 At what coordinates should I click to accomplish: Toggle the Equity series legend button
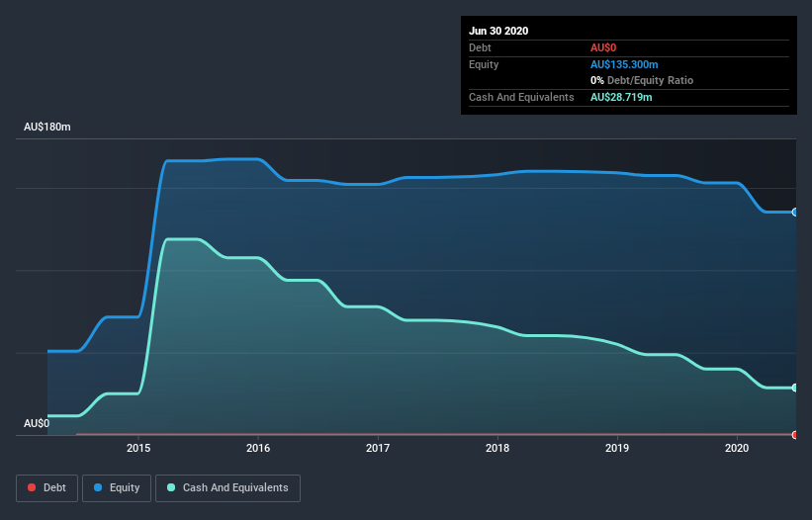[x=117, y=488]
